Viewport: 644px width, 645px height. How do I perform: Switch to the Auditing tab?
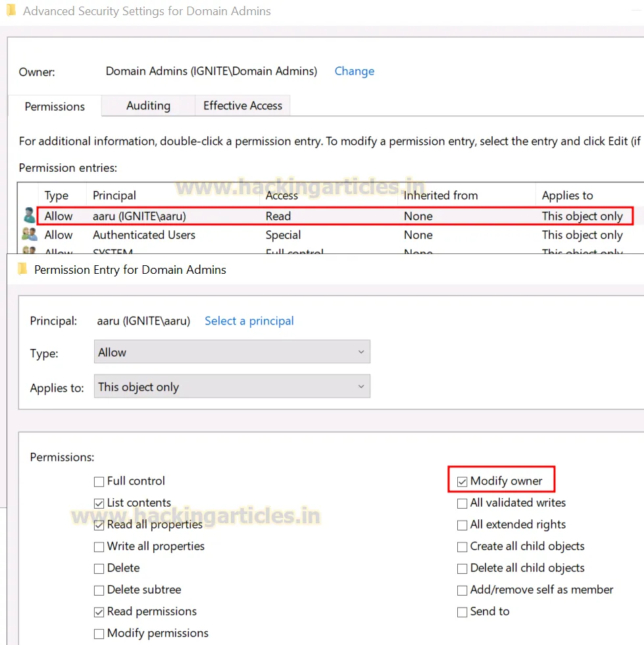point(147,105)
